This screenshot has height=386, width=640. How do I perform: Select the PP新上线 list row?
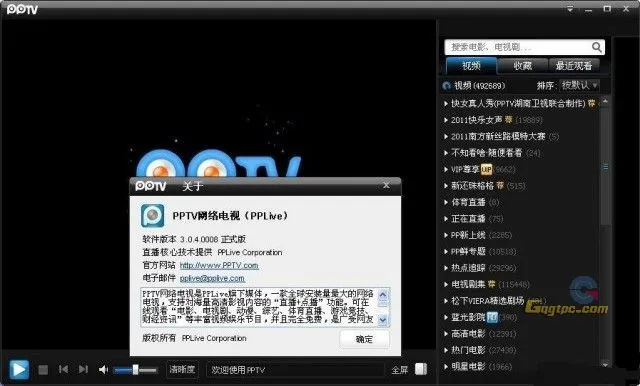pyautogui.click(x=520, y=235)
